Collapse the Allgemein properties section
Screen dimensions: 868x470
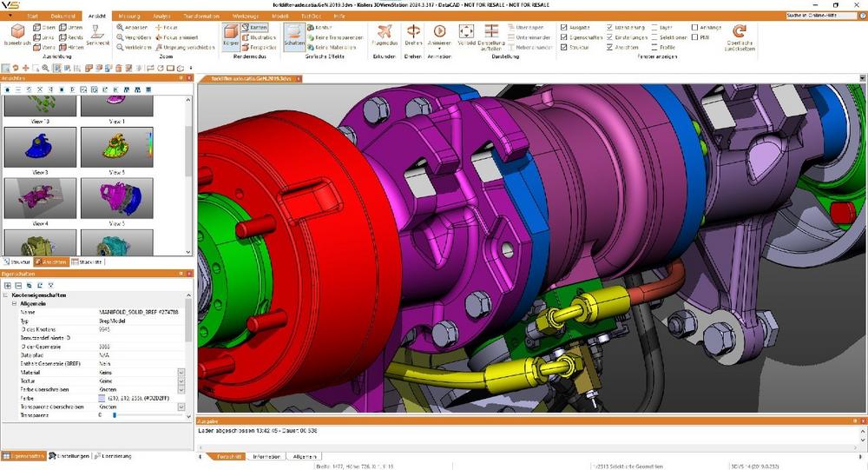15,304
